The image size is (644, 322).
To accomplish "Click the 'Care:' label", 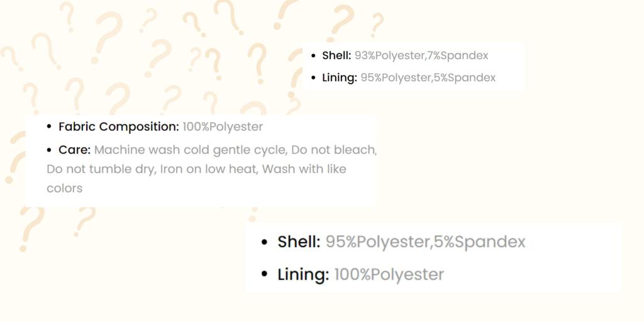I will 75,150.
